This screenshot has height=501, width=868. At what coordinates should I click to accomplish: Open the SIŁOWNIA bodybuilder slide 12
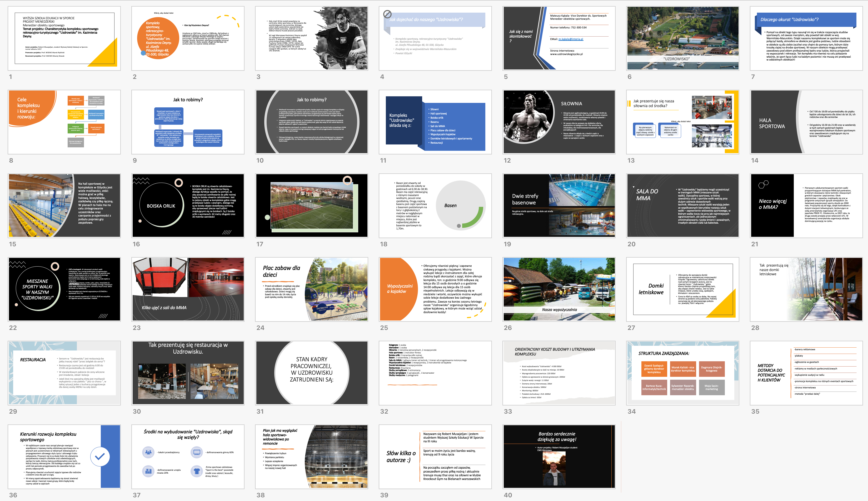pos(559,122)
